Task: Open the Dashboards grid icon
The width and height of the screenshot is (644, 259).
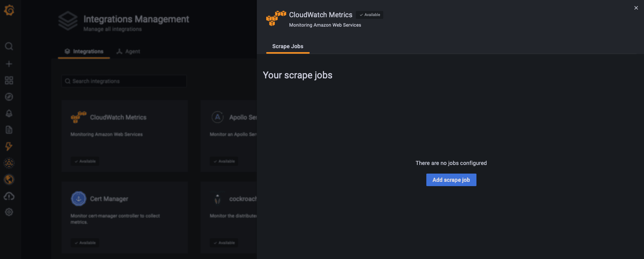Action: [9, 80]
